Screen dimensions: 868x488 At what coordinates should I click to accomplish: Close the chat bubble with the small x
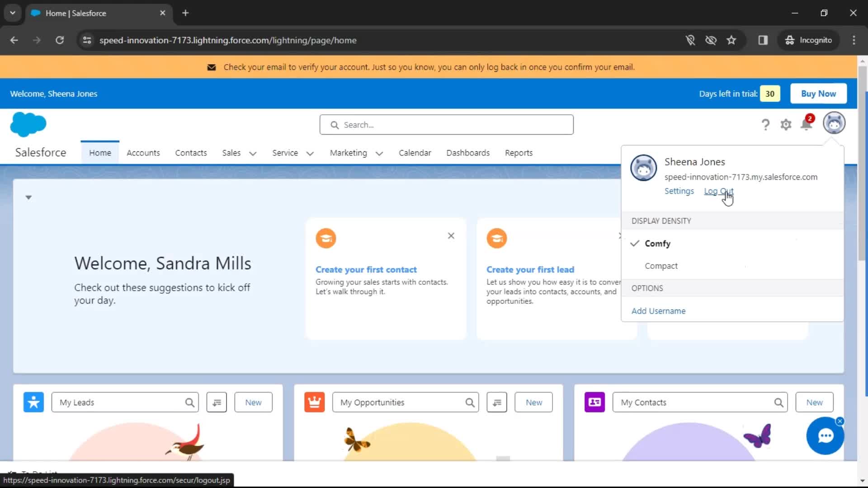pos(840,421)
